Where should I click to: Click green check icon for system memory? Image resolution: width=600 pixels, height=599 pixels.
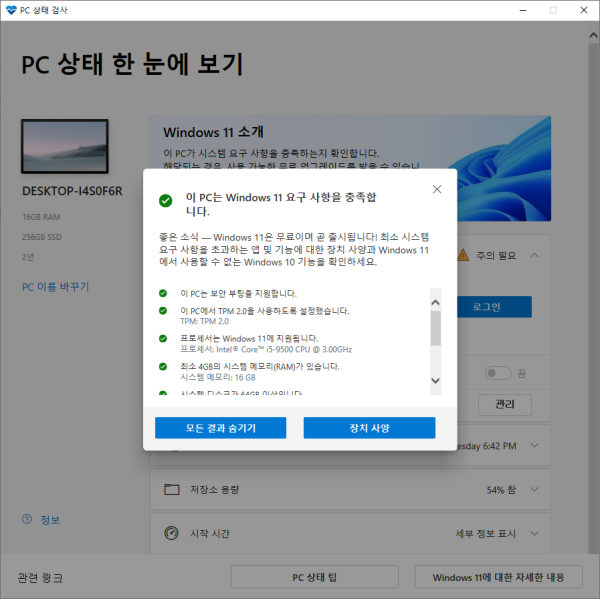pyautogui.click(x=163, y=366)
